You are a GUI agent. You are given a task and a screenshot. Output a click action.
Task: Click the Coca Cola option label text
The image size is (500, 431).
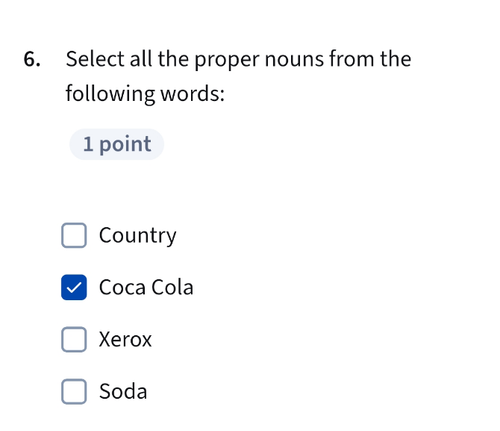pyautogui.click(x=146, y=287)
